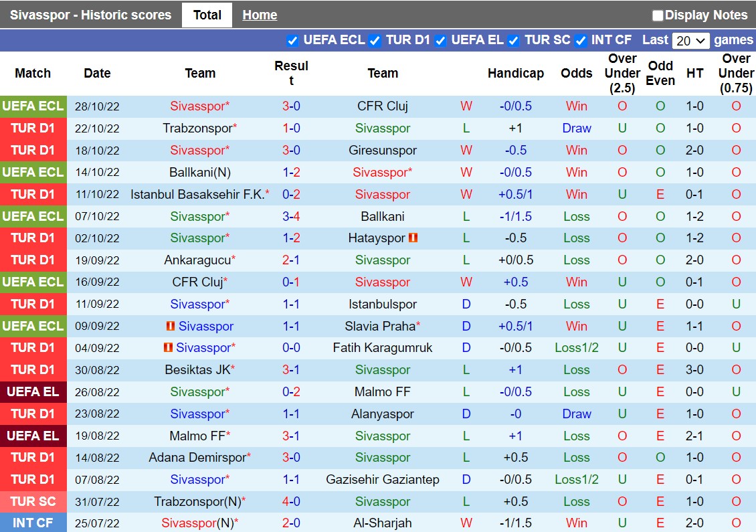
Task: Click red card icon in 04/09/22 Sivasspor row
Action: point(168,347)
